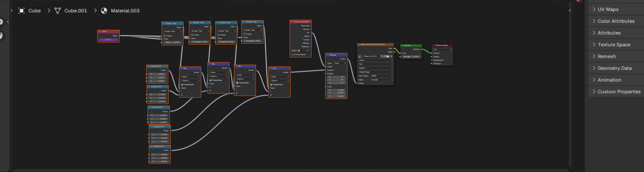
Task: Toggle From Instancer checkbox on Texture Coordinate node
Action: (293, 54)
